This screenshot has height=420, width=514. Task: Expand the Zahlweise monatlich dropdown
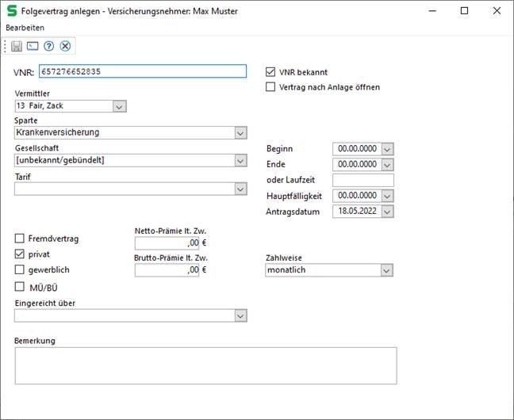[386, 270]
